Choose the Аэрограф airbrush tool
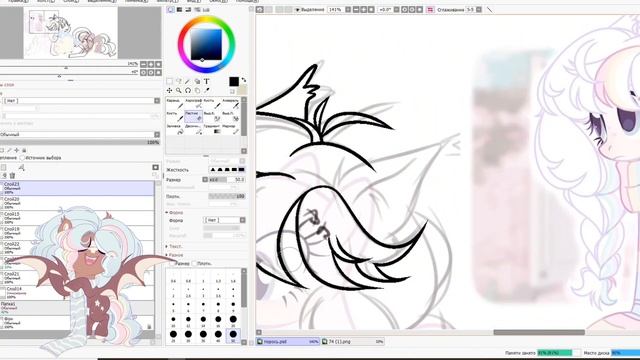The height and width of the screenshot is (360, 640). 193,103
